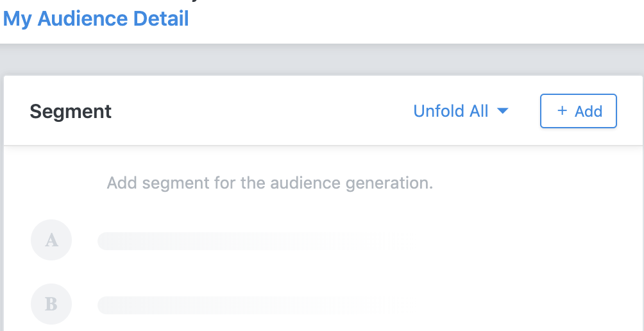Image resolution: width=644 pixels, height=331 pixels.
Task: Open the Unfold All dropdown
Action: coord(461,111)
